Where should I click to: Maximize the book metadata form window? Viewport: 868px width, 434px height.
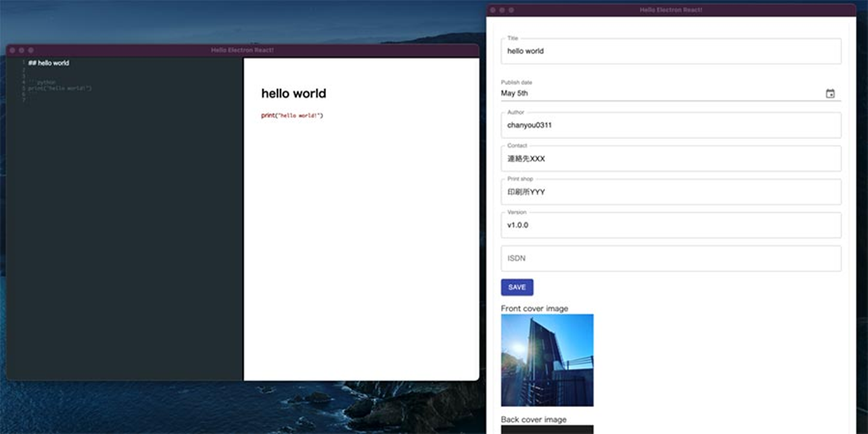point(511,10)
